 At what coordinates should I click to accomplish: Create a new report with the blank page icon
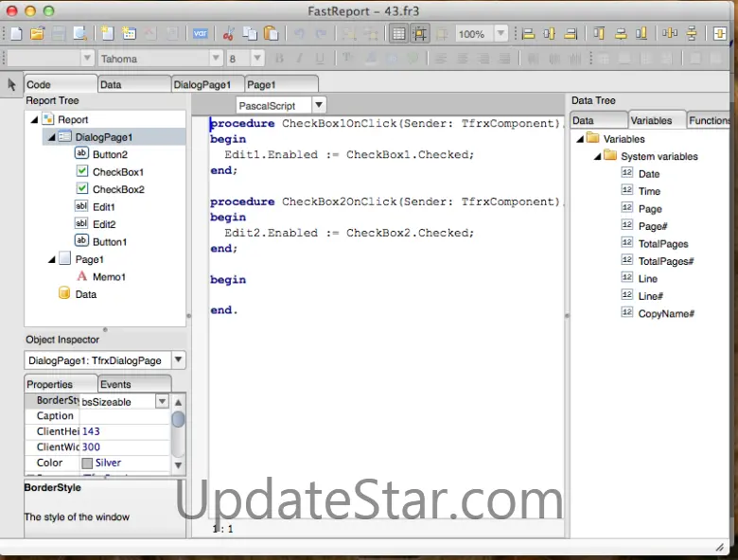(16, 33)
